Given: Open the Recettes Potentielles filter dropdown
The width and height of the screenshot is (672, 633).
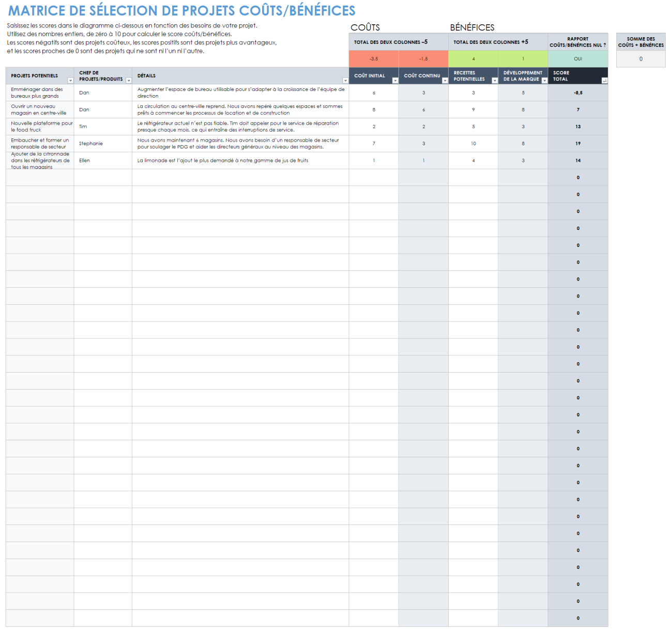Looking at the screenshot, I should (494, 80).
